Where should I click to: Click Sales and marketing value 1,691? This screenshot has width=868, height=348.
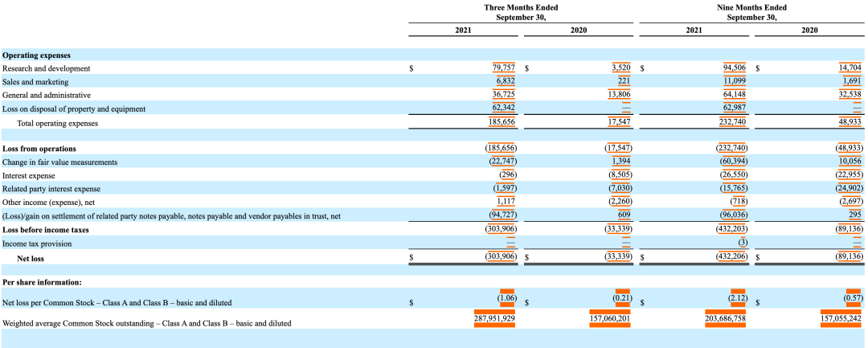(852, 82)
